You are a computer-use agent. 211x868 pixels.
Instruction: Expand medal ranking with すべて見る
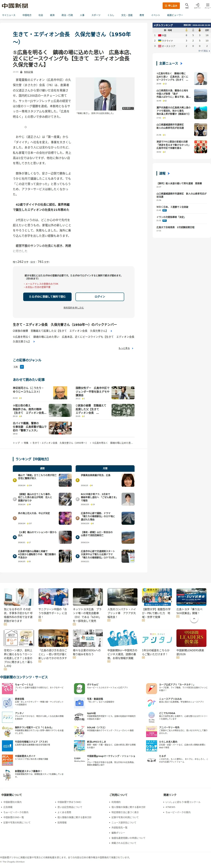pyautogui.click(x=204, y=51)
